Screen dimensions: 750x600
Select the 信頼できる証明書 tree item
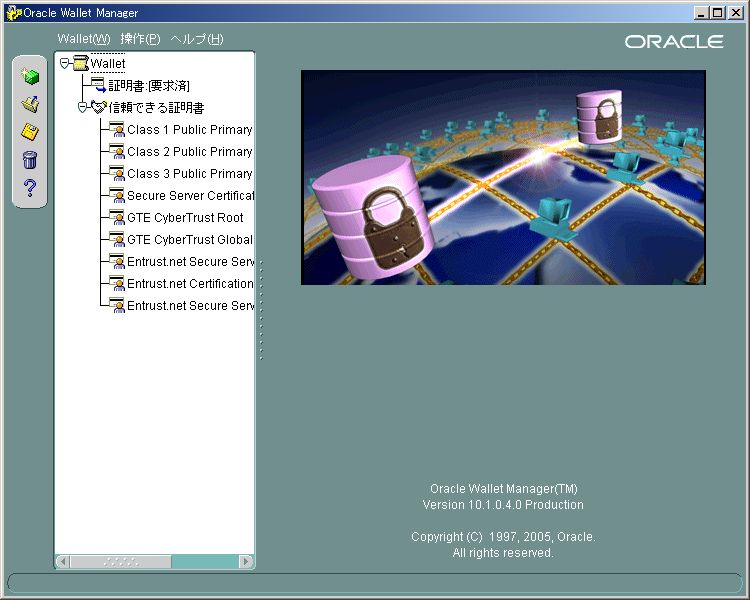(x=156, y=108)
